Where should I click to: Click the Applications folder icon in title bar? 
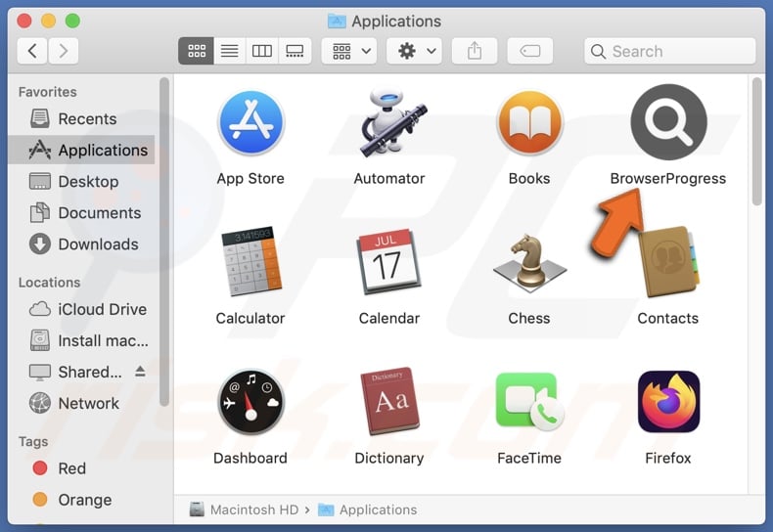click(x=337, y=22)
